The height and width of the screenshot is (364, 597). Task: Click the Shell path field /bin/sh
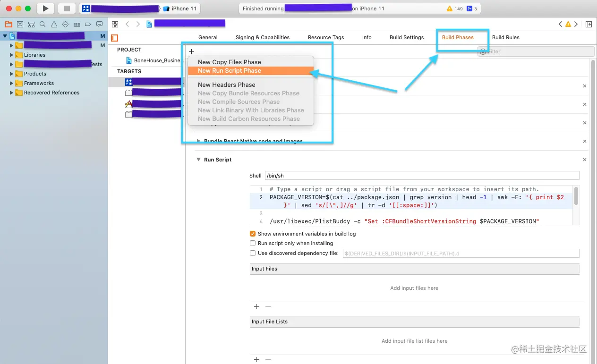422,176
